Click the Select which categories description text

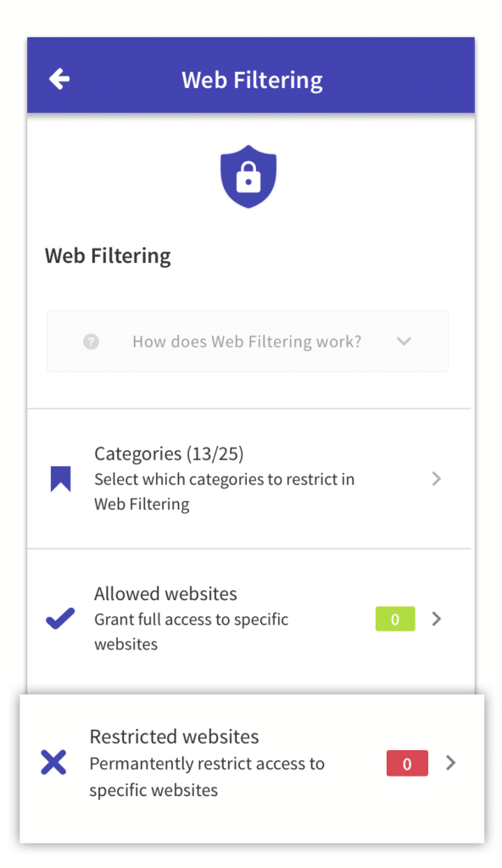(224, 491)
